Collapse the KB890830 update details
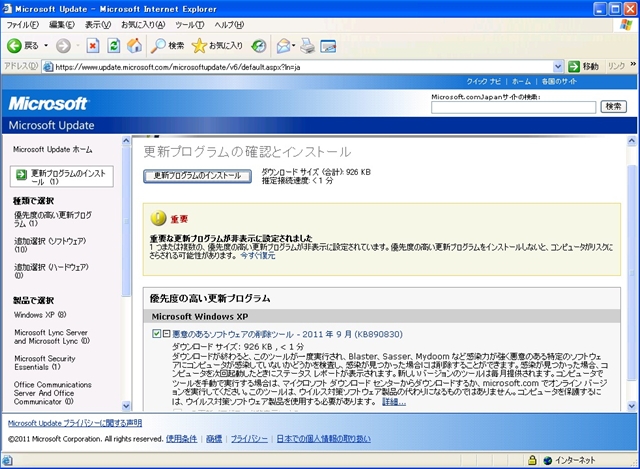 pos(166,334)
